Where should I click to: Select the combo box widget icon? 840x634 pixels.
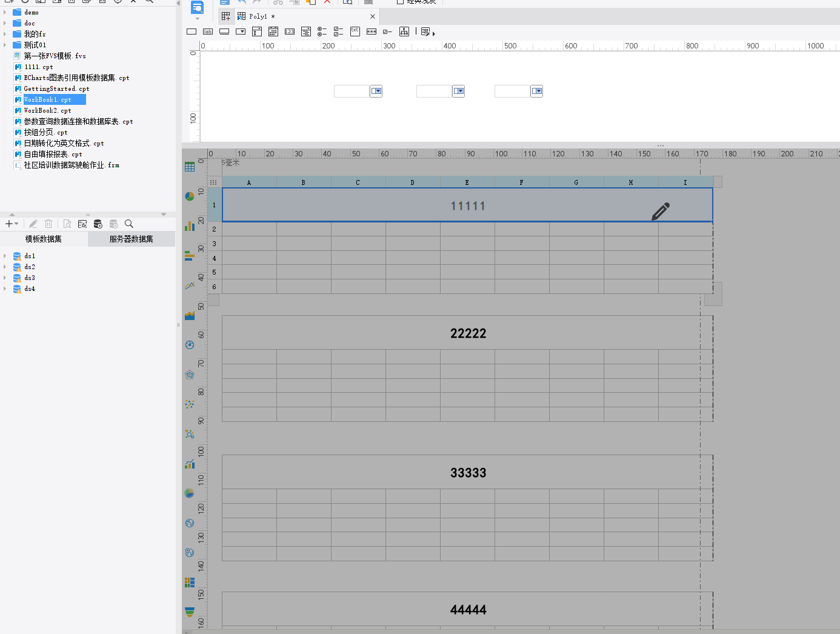pyautogui.click(x=241, y=32)
